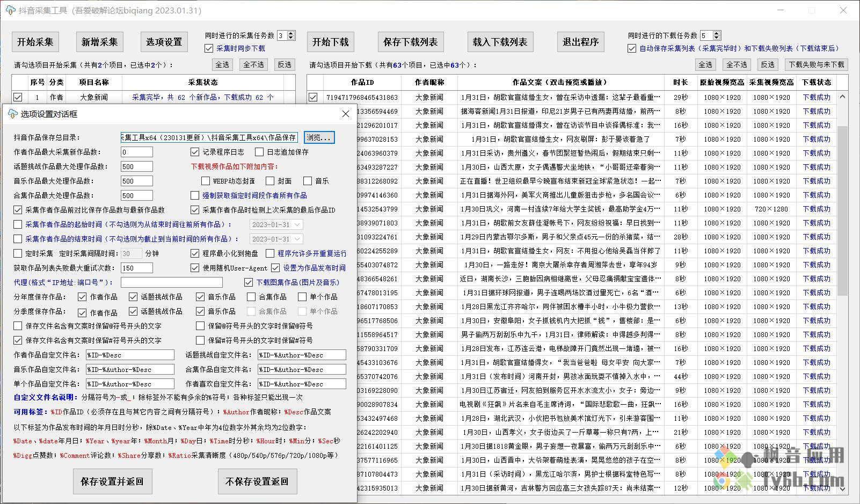Click the 代理 proxy input field
Image resolution: width=860 pixels, height=504 pixels.
[172, 282]
